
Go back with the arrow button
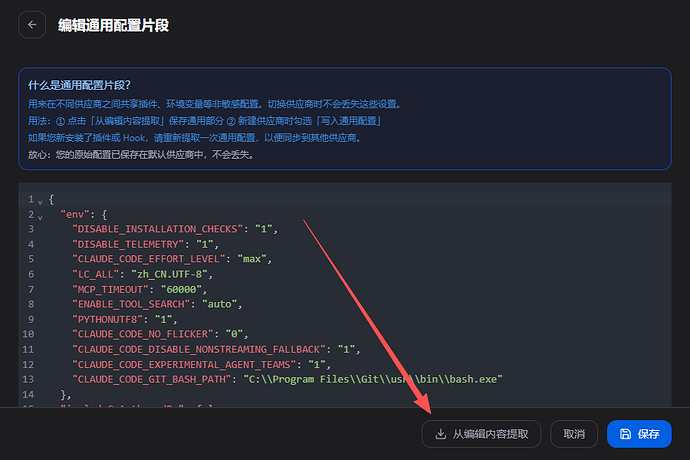pos(32,25)
